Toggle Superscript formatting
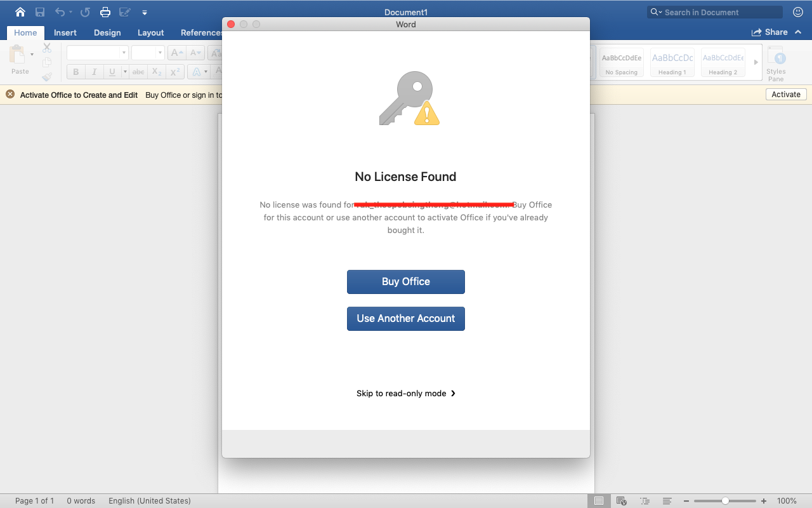Image resolution: width=812 pixels, height=508 pixels. [176, 72]
